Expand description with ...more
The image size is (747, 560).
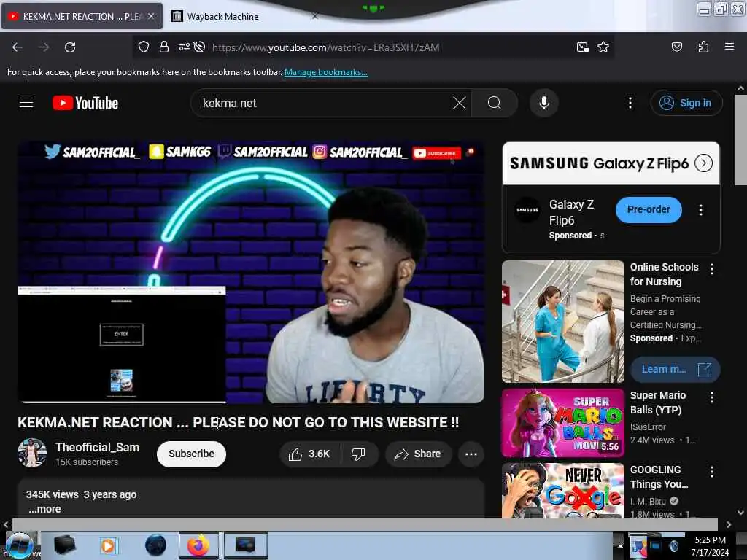(44, 509)
